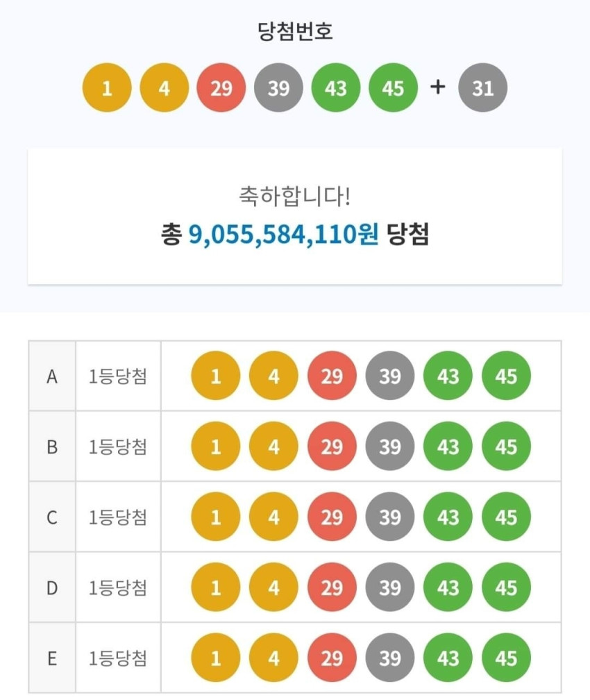Tap the yellow 1 ball in row B
Viewport: 590px width, 700px height.
pyautogui.click(x=216, y=447)
